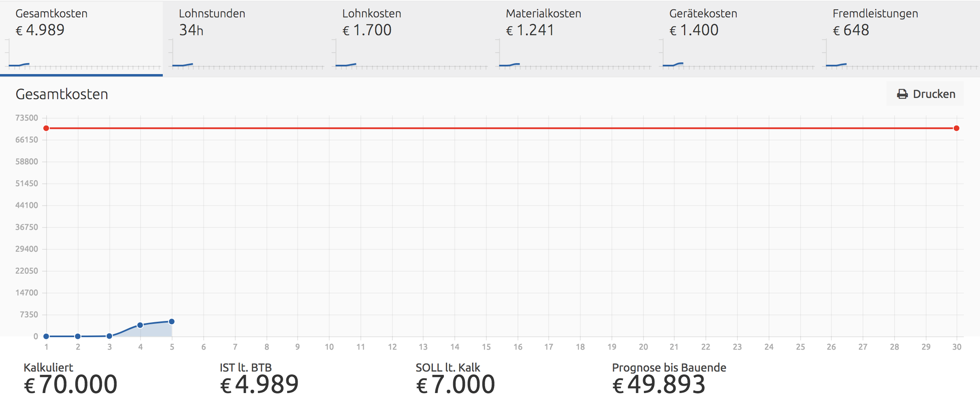Click the Fremdleistungen sparkline mini chart

tap(901, 55)
